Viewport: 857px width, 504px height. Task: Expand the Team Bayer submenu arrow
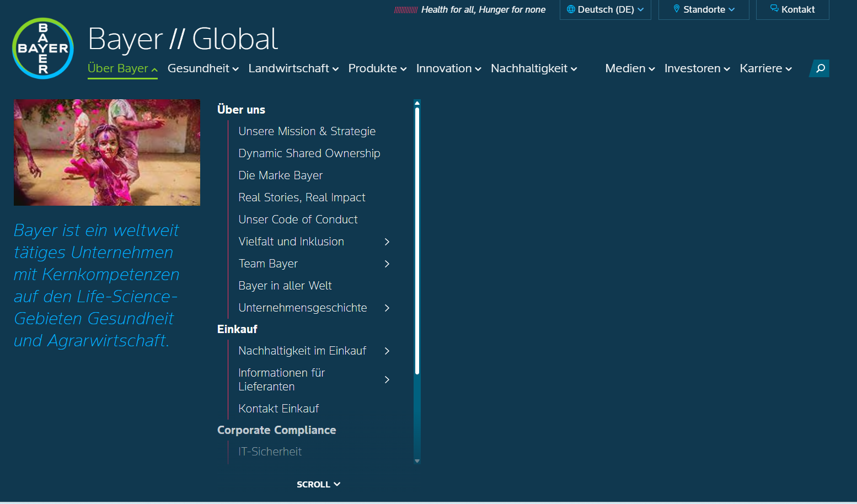click(x=387, y=264)
